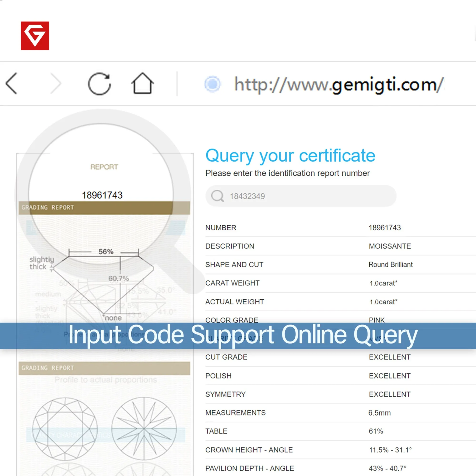Click the 6.5mm measurements value
Viewport: 476px width, 476px height.
click(379, 413)
